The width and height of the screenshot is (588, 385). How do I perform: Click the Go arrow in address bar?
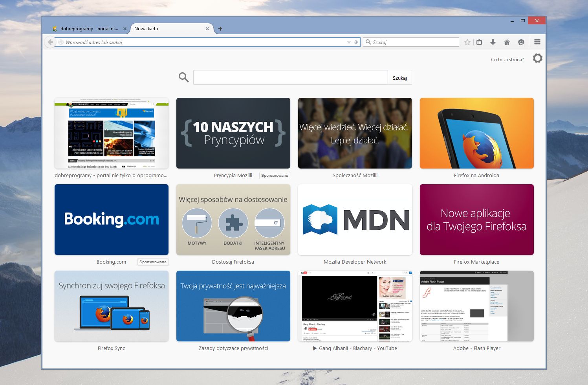pos(356,42)
